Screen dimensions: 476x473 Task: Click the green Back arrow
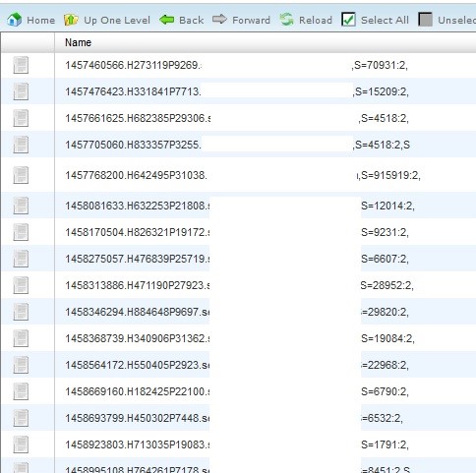point(167,20)
